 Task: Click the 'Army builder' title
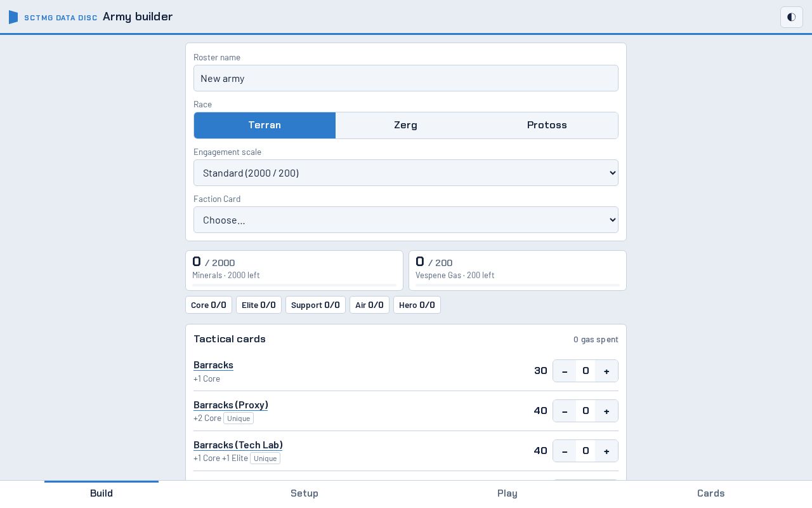[x=138, y=17]
